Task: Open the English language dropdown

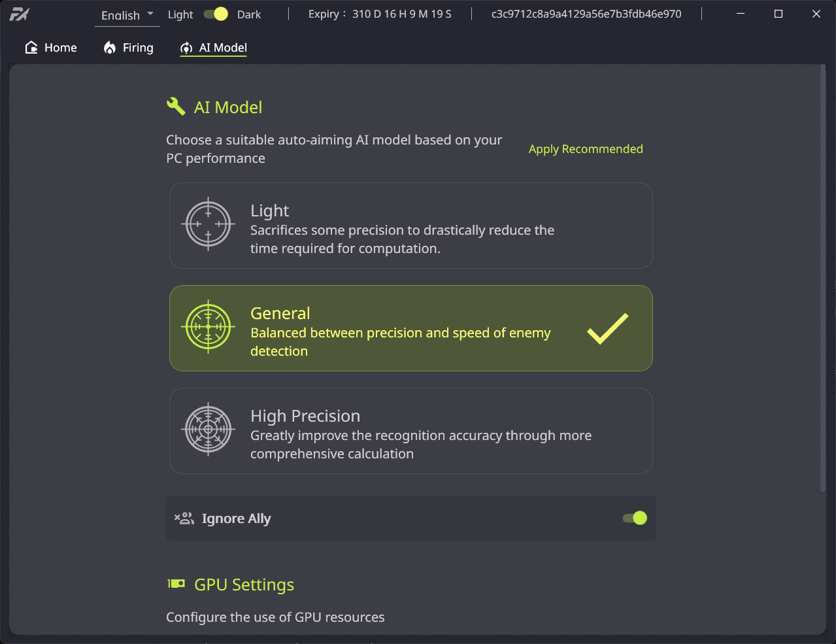Action: pyautogui.click(x=127, y=14)
